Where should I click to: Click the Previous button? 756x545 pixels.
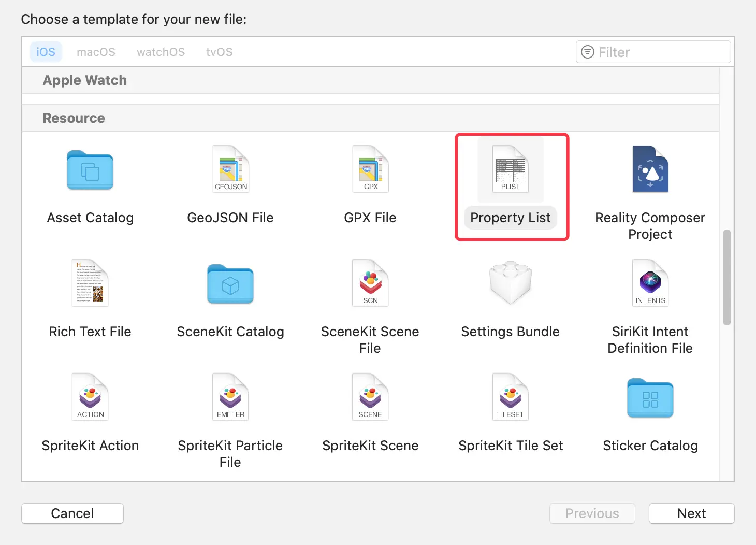592,513
